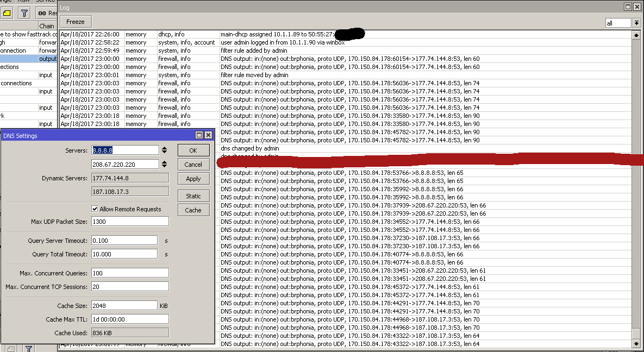Select the highlighted 'output' chain row
Screen dimensions: 644x352
point(29,59)
